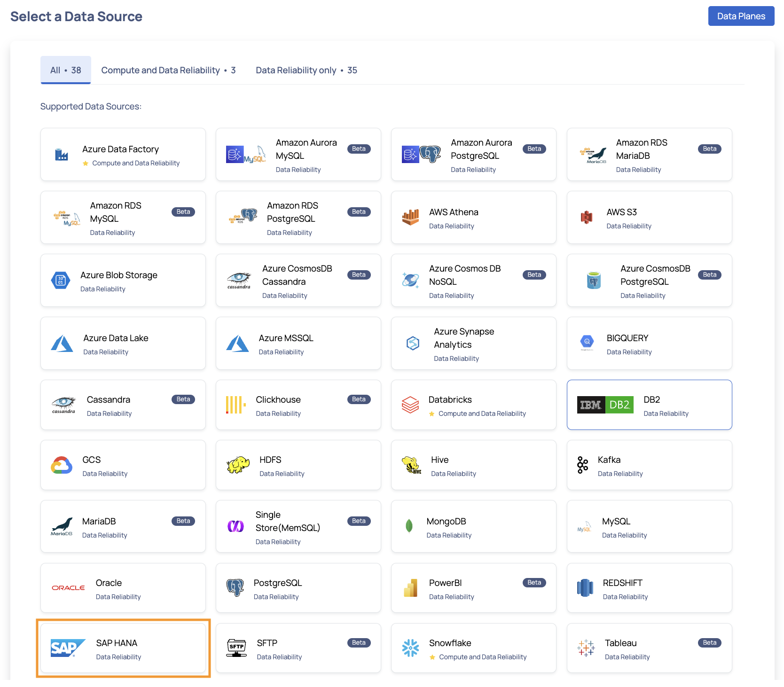The height and width of the screenshot is (687, 784).
Task: Click the Azure Blob Storage title
Action: (119, 275)
